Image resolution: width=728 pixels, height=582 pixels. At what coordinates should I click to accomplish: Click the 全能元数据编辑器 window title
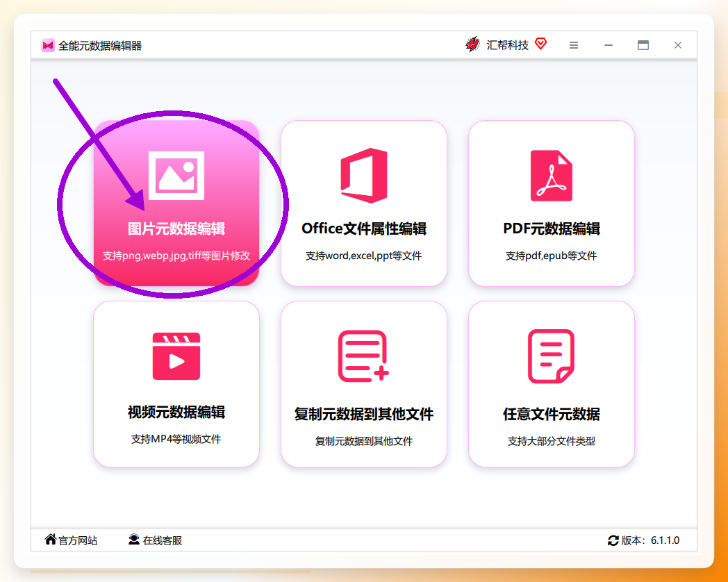[100, 45]
